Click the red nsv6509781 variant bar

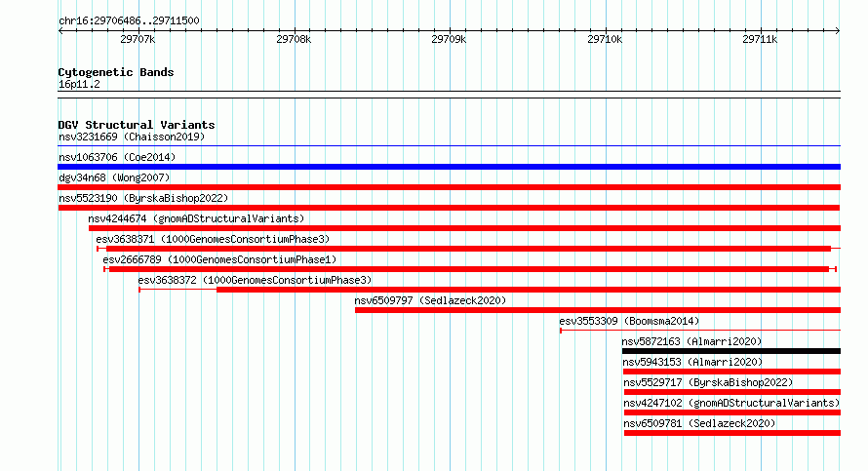click(732, 433)
